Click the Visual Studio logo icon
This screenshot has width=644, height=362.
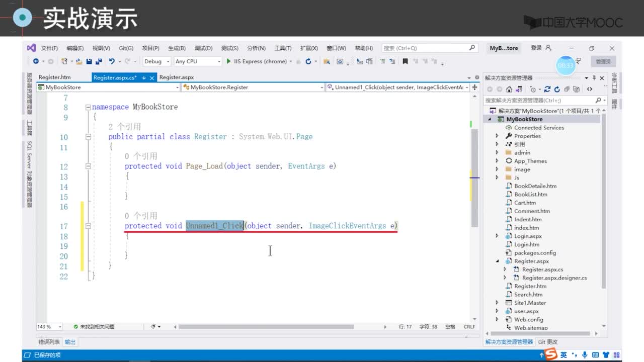coord(31,48)
